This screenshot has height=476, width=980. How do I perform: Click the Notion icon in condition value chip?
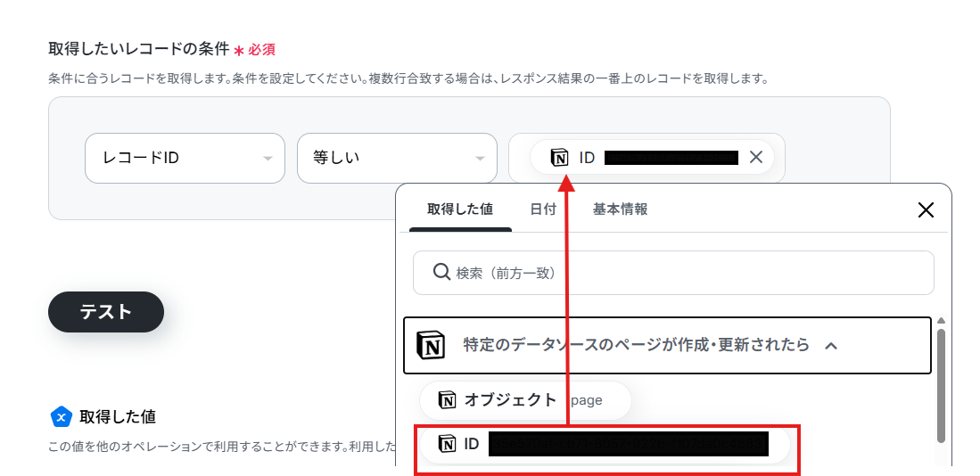559,158
